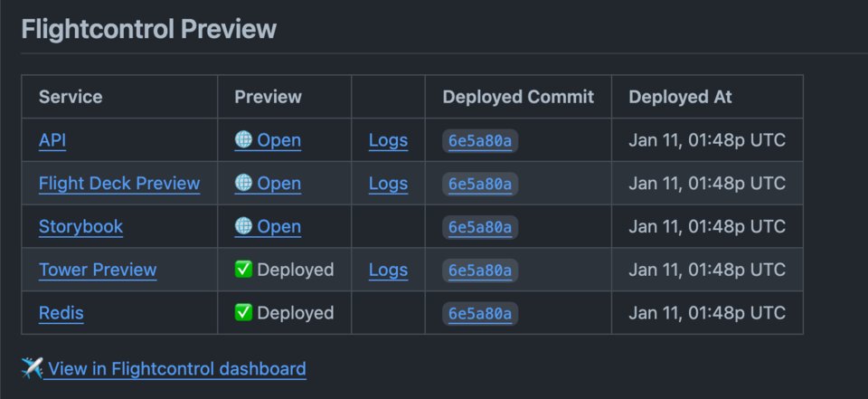
Task: Open the Storybook service link
Action: [x=80, y=227]
